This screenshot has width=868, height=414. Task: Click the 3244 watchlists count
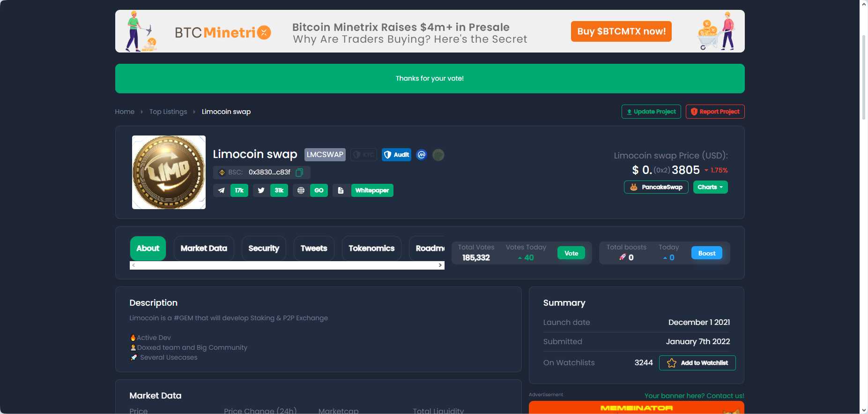(x=644, y=362)
